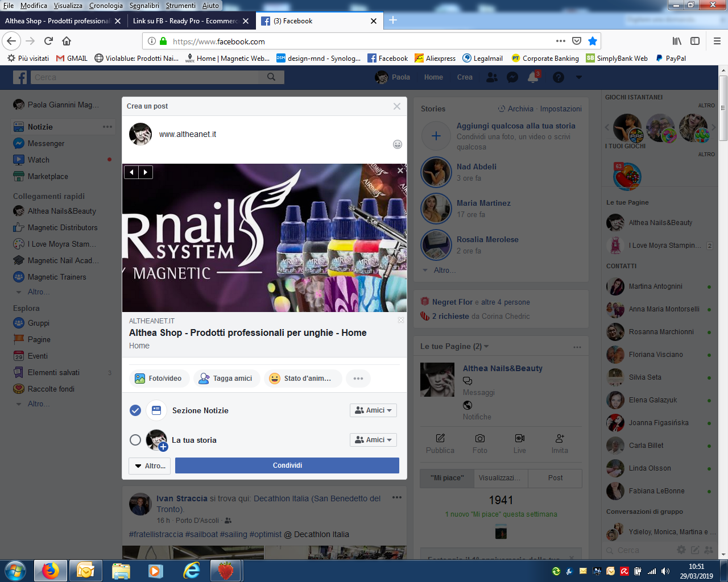Viewport: 728px width, 582px height.
Task: Open volume control in system tray
Action: point(665,571)
